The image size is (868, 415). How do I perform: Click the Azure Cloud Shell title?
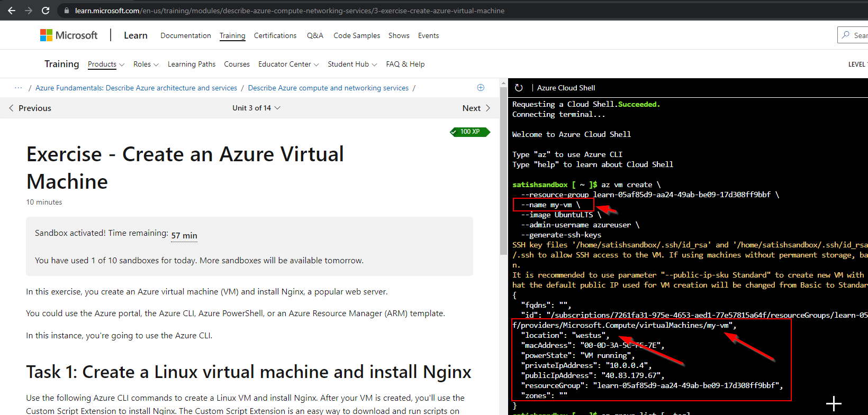(566, 88)
